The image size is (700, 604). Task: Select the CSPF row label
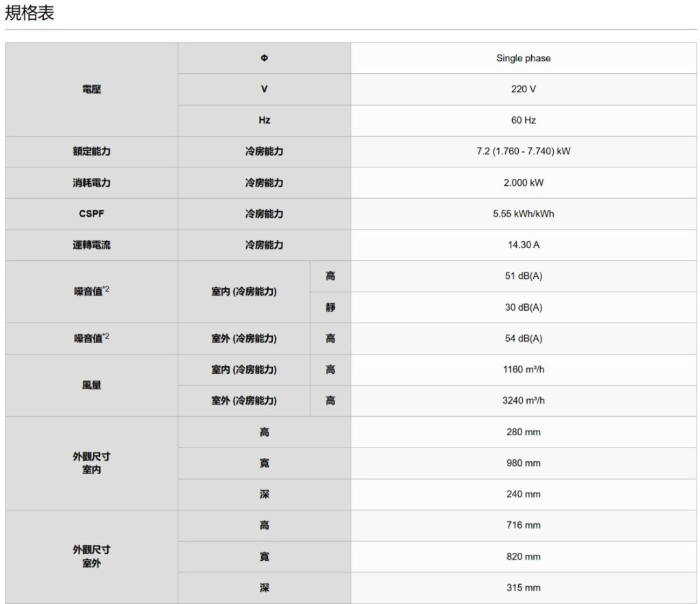coord(92,214)
